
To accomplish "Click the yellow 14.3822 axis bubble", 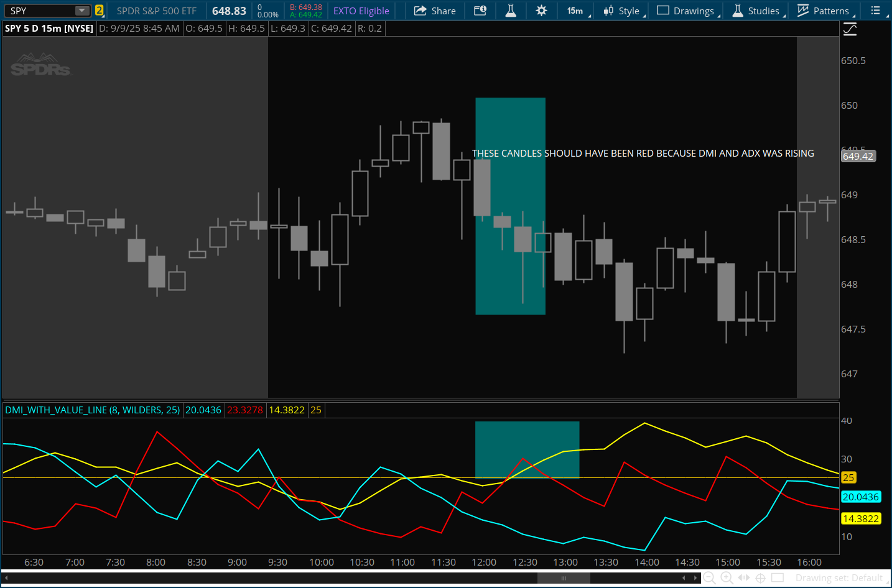I will [861, 518].
